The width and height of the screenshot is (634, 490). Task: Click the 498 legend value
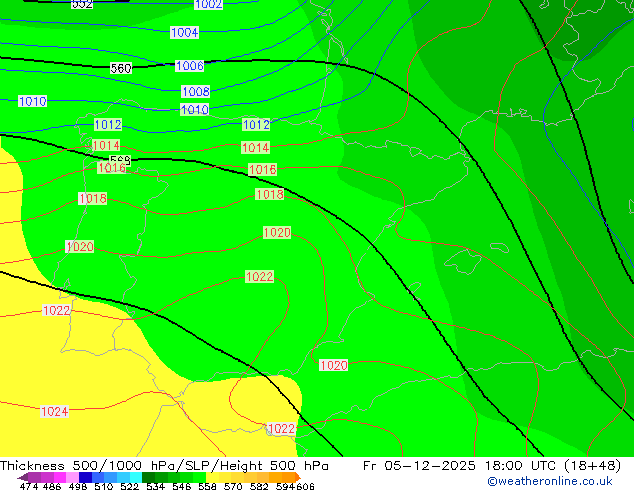[x=78, y=486]
